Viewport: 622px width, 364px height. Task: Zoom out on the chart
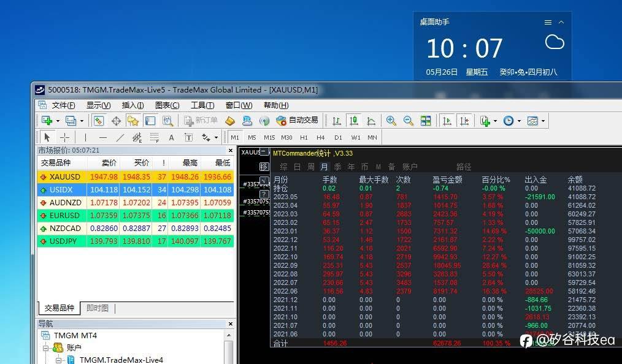pos(408,120)
